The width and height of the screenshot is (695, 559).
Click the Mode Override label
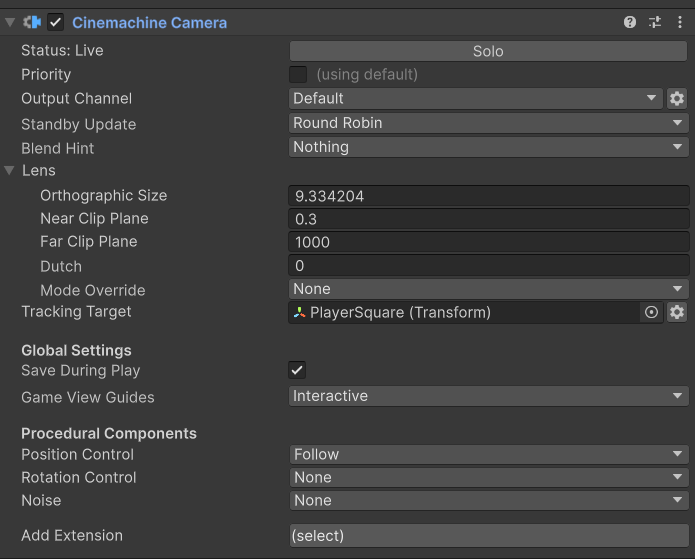(x=93, y=290)
